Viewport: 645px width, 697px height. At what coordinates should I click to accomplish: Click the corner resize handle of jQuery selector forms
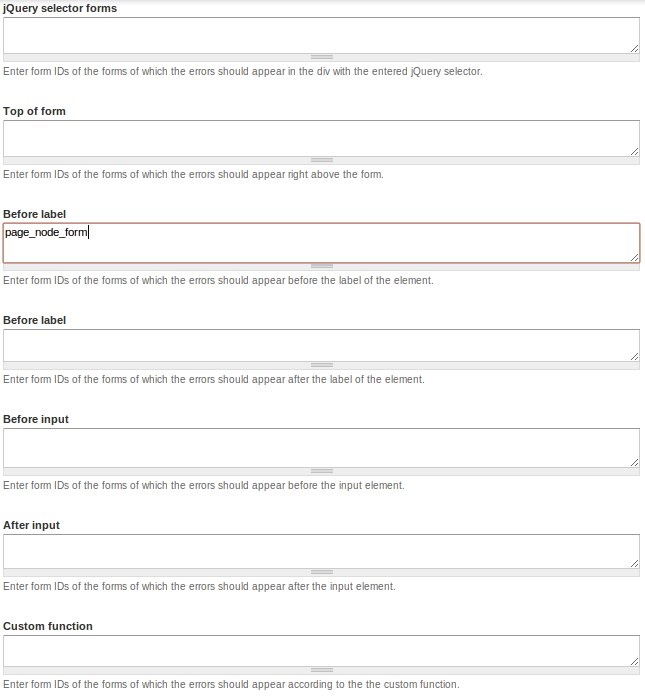(x=635, y=48)
